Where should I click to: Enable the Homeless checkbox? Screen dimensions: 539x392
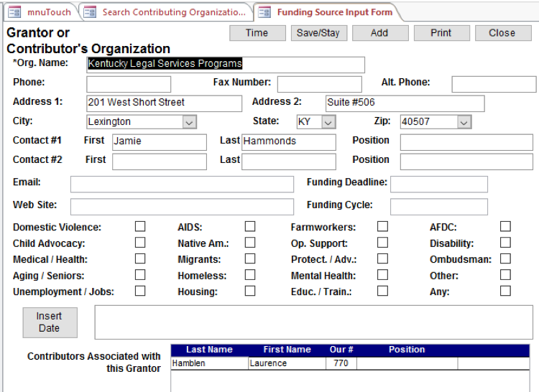[x=250, y=275]
